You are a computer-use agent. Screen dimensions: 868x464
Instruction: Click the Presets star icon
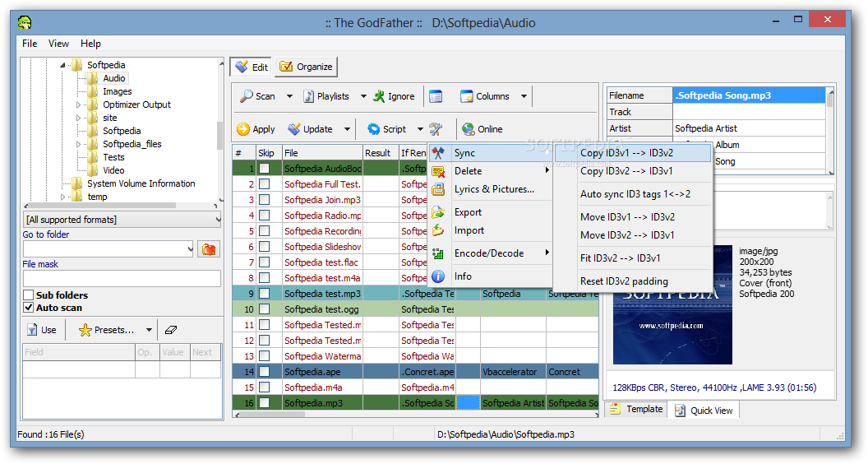point(85,331)
